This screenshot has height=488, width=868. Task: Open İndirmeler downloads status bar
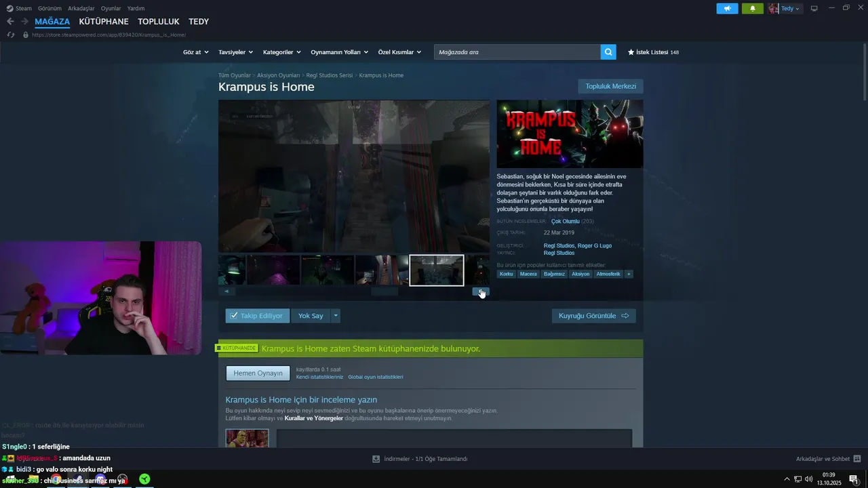(420, 459)
